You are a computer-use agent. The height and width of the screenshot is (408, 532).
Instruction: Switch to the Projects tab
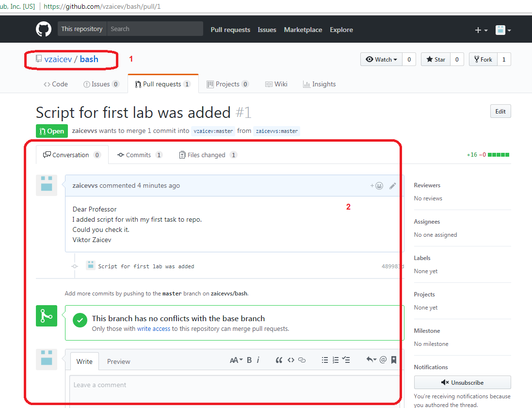coord(227,84)
